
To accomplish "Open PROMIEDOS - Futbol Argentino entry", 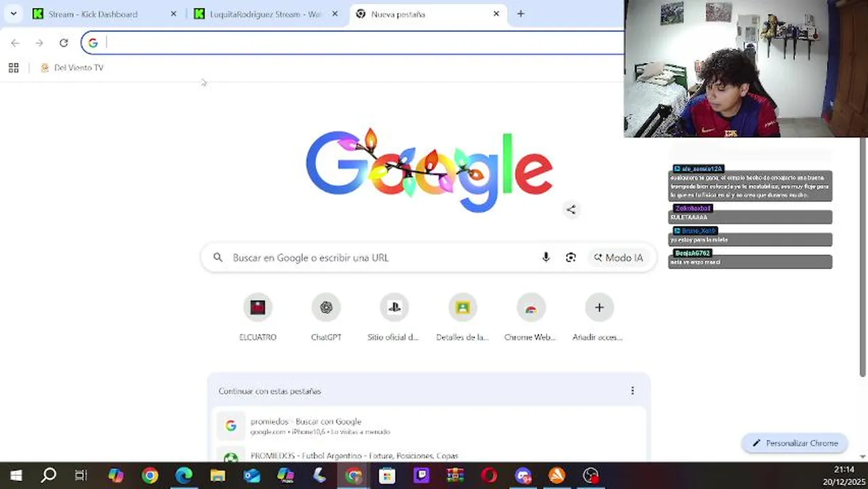I will 429,455.
